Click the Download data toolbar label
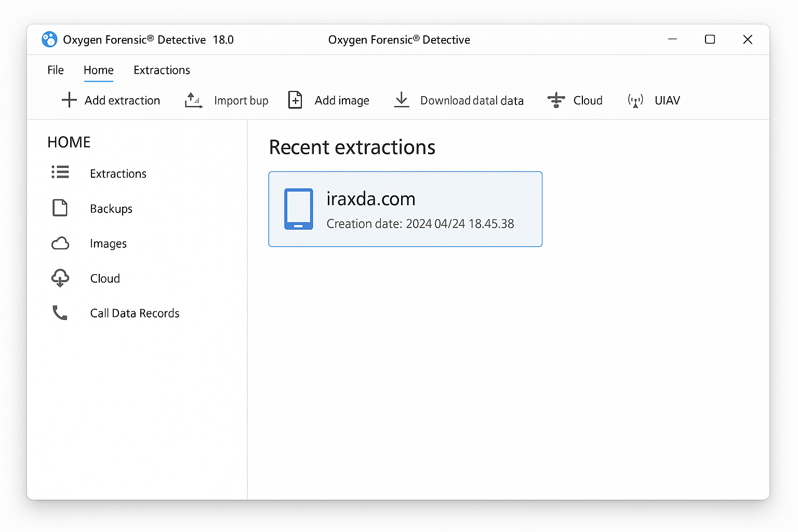798x532 pixels. pos(472,101)
